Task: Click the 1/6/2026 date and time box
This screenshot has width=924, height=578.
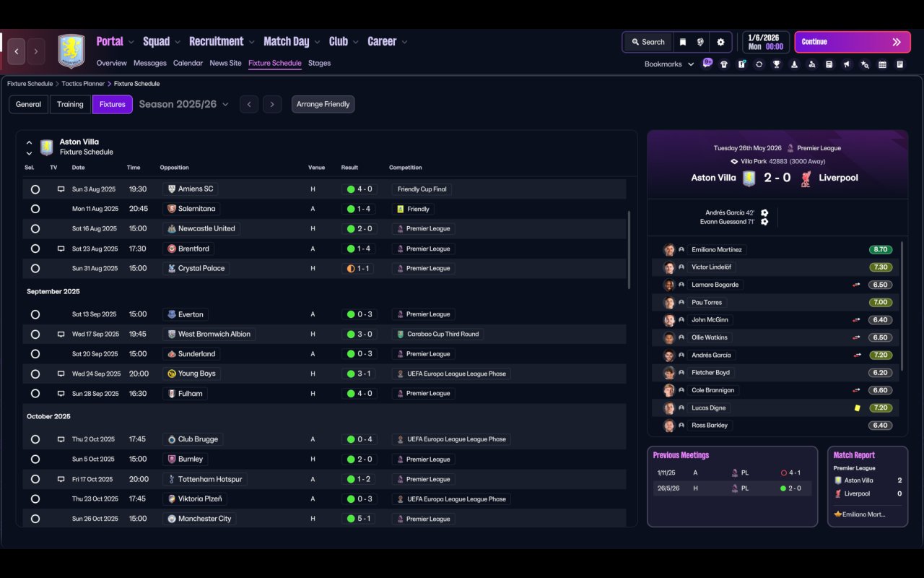Action: point(766,42)
